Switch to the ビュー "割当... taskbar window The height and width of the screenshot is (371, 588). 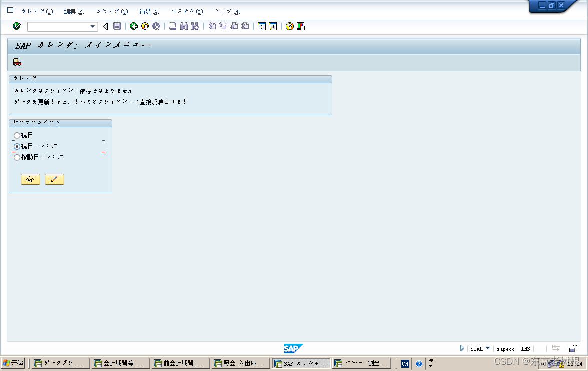point(361,363)
